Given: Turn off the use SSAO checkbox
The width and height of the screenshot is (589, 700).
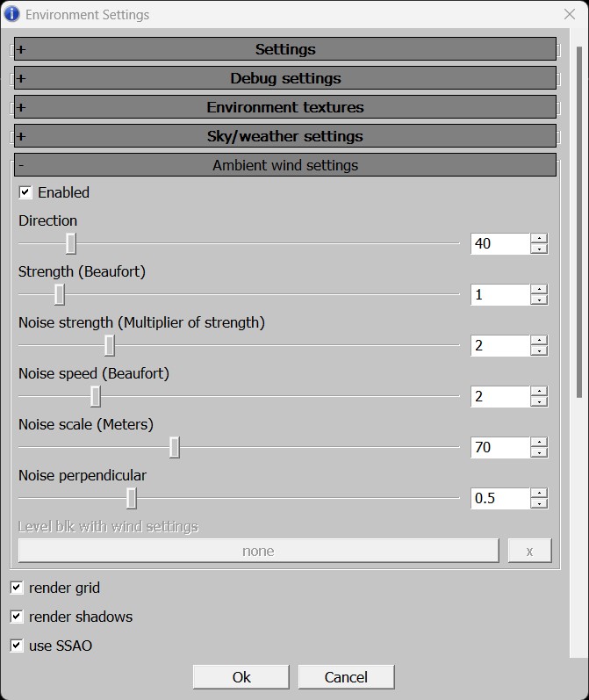Looking at the screenshot, I should coord(17,646).
